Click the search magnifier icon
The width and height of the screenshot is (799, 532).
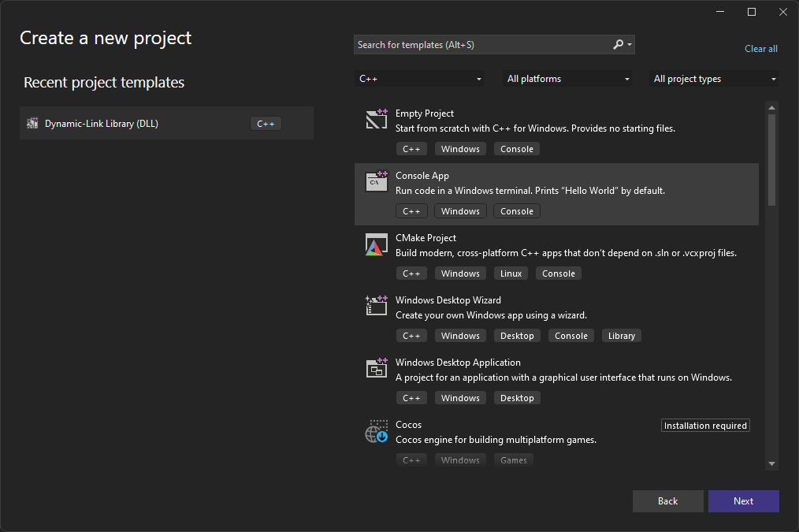point(618,45)
